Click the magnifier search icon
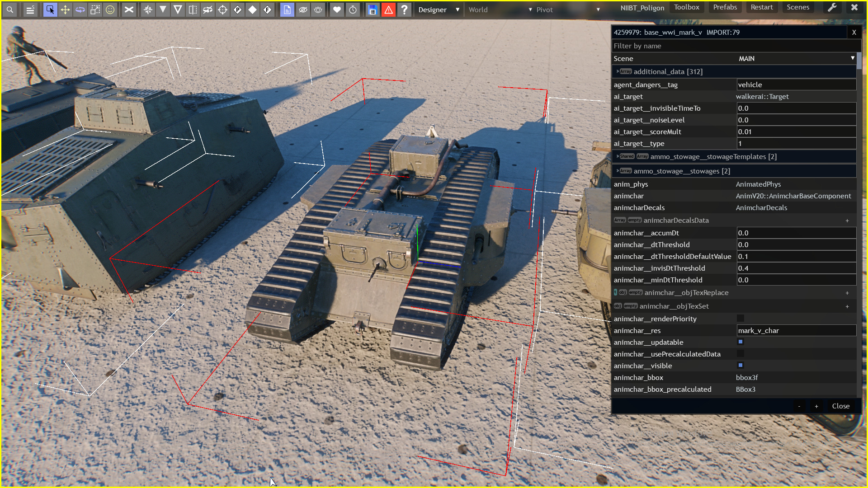868x488 pixels. coord(10,9)
